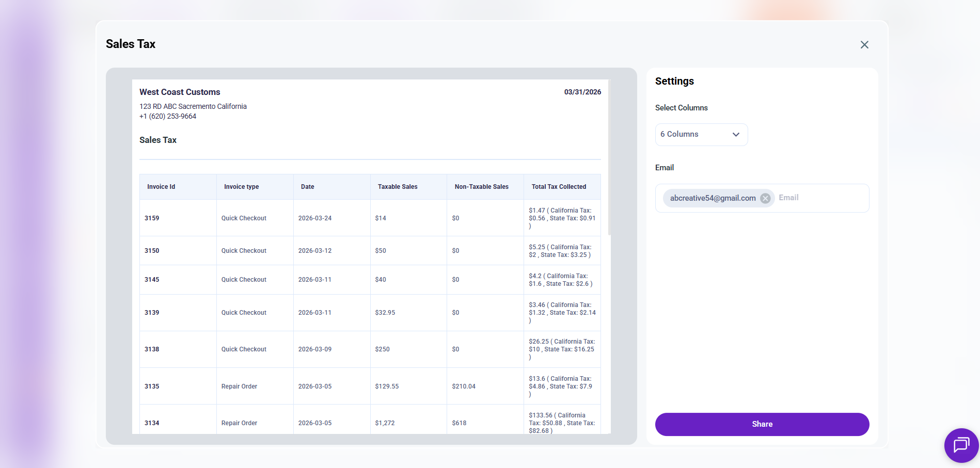Select invoice 3159 row
This screenshot has height=468, width=980.
pyautogui.click(x=152, y=218)
